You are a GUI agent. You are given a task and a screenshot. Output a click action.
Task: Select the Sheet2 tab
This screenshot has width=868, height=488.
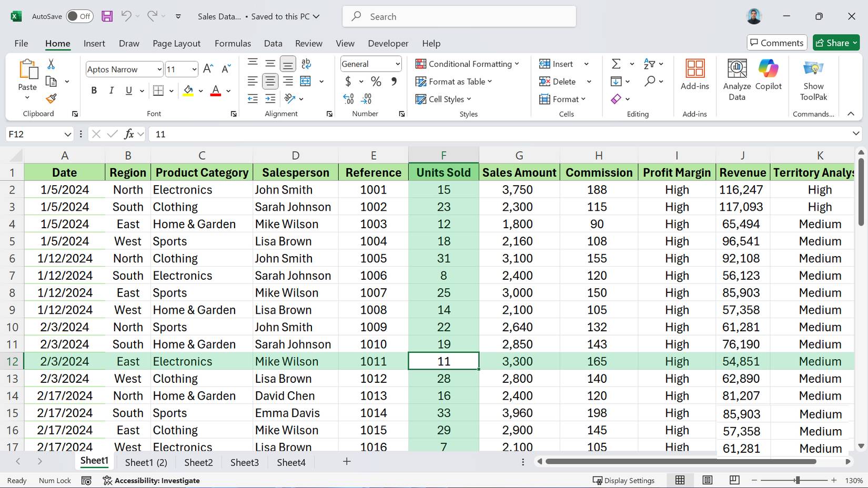coord(198,462)
